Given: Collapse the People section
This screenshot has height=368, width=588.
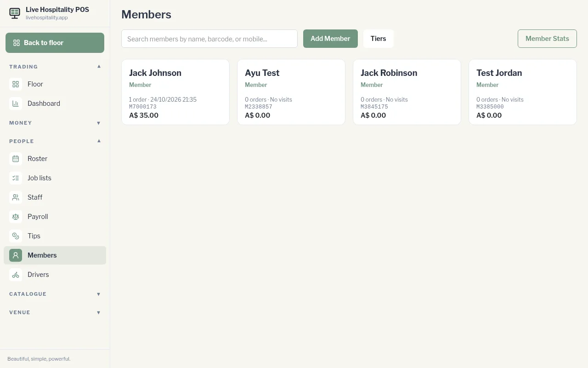Looking at the screenshot, I should pyautogui.click(x=55, y=141).
